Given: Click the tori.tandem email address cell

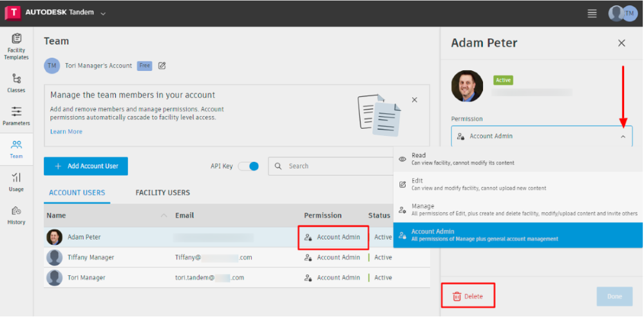Looking at the screenshot, I should 209,278.
